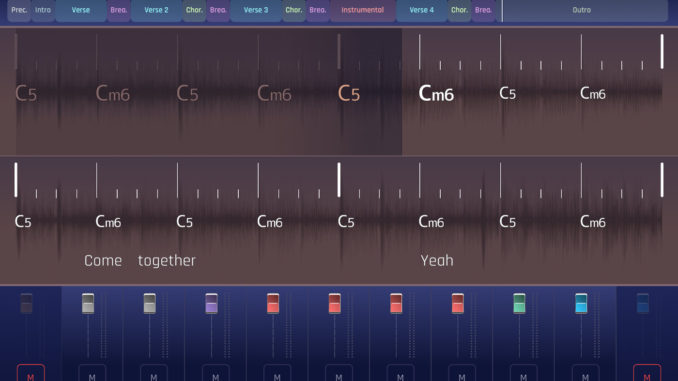Select the Prec. count-in section
This screenshot has width=678, height=381.
[19, 10]
